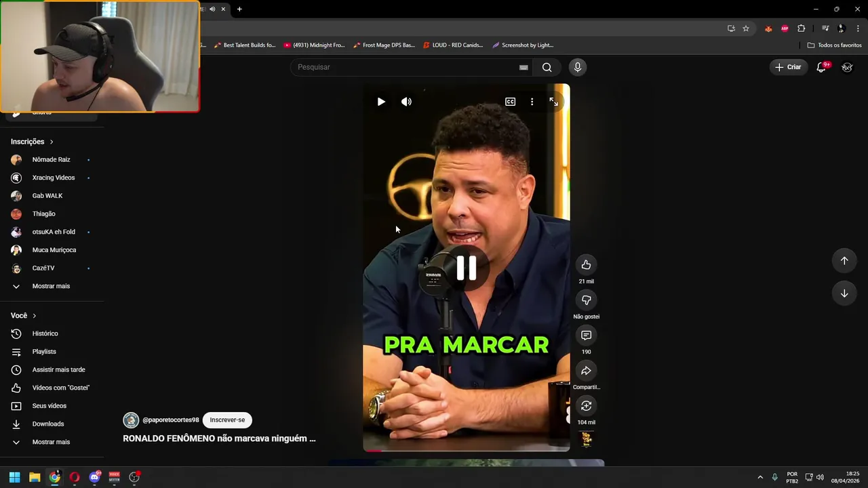868x488 pixels.
Task: Open Discord from the taskbar
Action: click(94, 477)
